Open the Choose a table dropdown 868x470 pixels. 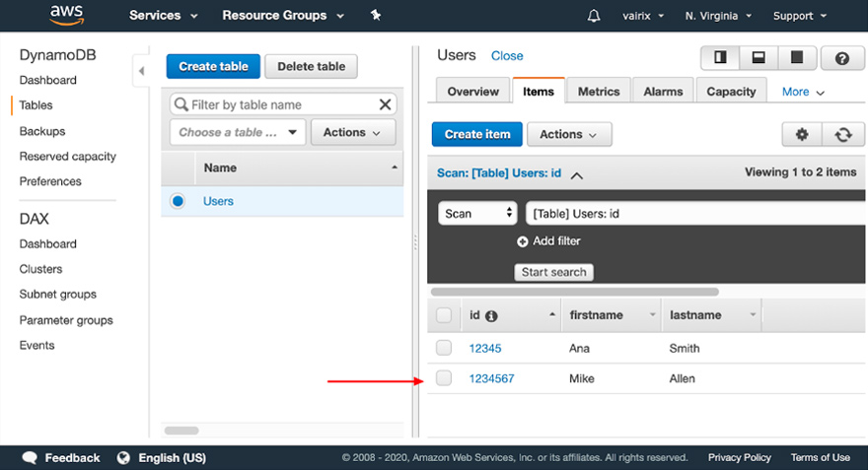pos(238,132)
